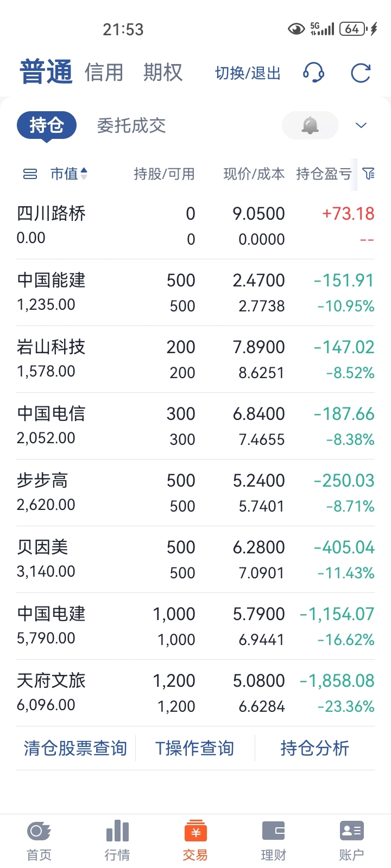Toggle the bell notification switch
Screen dimensions: 391x868
tap(310, 125)
